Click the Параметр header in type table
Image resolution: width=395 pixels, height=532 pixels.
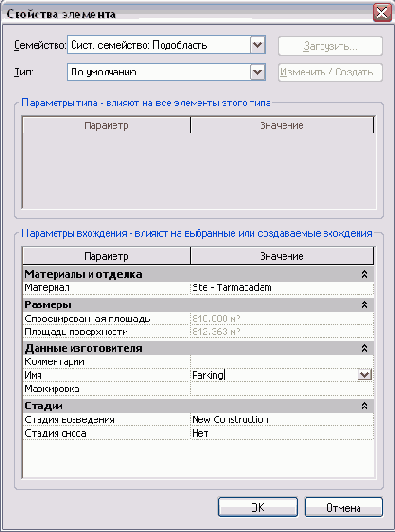(106, 125)
